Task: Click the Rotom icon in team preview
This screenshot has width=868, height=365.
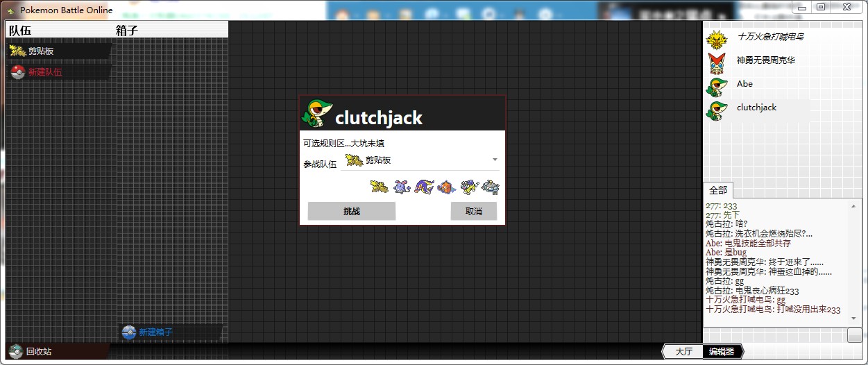Action: coord(447,187)
